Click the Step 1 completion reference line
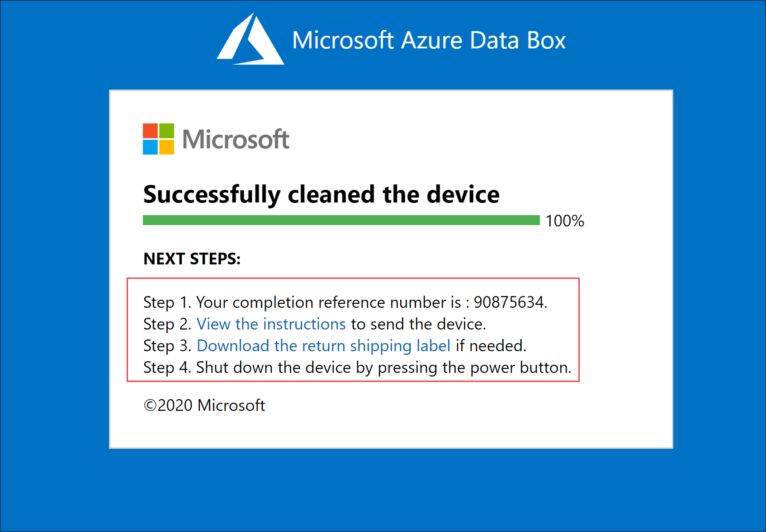This screenshot has width=766, height=532. [x=345, y=302]
